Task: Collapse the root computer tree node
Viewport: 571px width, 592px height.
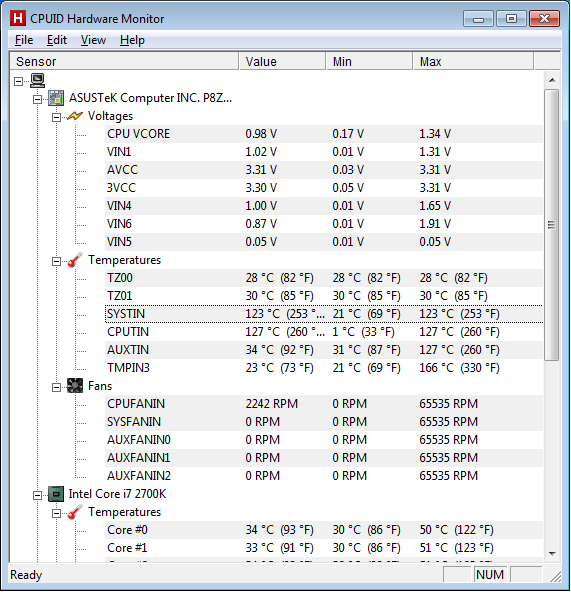Action: click(19, 81)
